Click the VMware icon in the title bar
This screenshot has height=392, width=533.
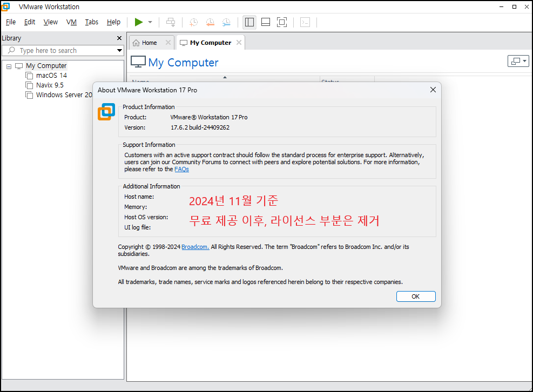(x=5, y=6)
